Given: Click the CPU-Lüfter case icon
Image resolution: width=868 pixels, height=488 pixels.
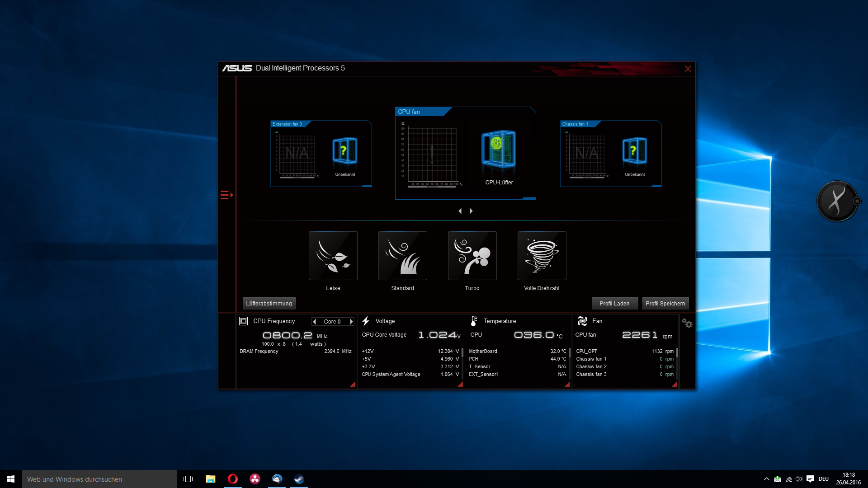Looking at the screenshot, I should coord(499,149).
